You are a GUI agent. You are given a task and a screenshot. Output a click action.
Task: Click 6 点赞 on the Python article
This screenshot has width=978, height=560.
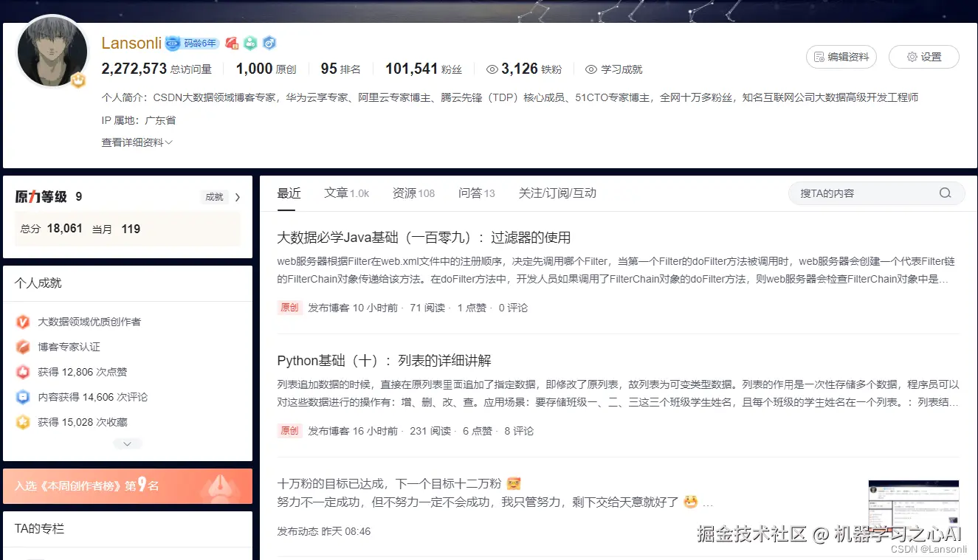(478, 431)
